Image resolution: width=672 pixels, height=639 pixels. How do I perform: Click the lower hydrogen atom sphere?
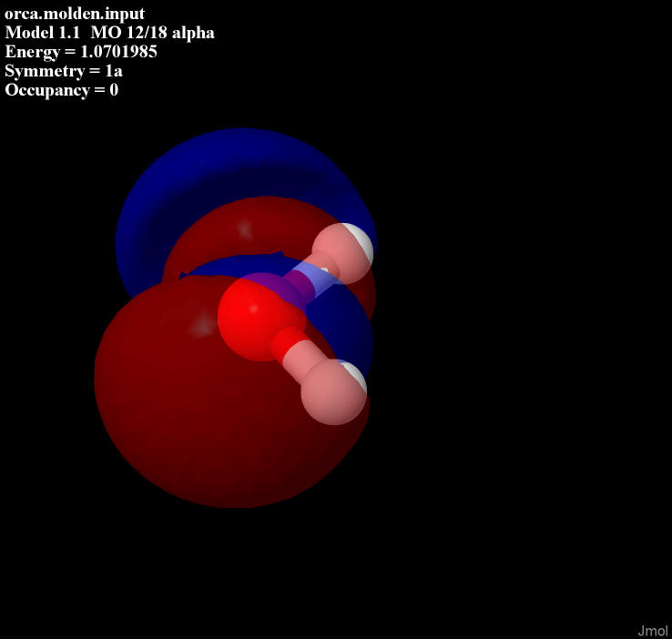point(334,392)
